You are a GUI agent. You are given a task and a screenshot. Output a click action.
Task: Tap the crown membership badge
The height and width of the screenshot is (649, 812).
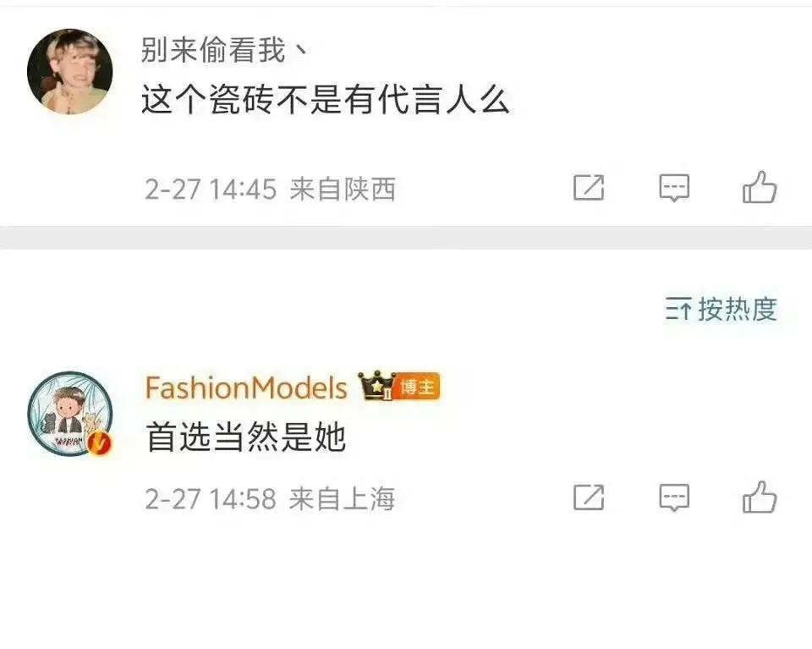[377, 385]
